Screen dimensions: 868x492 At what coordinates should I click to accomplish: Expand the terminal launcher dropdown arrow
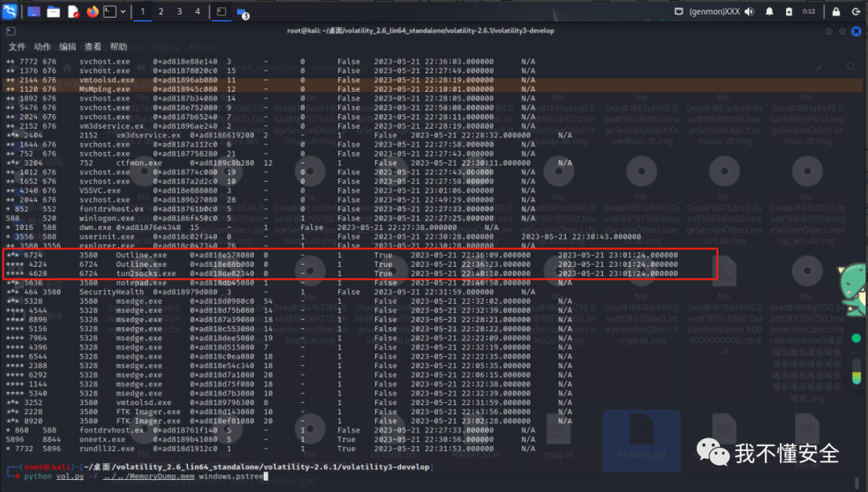click(123, 11)
